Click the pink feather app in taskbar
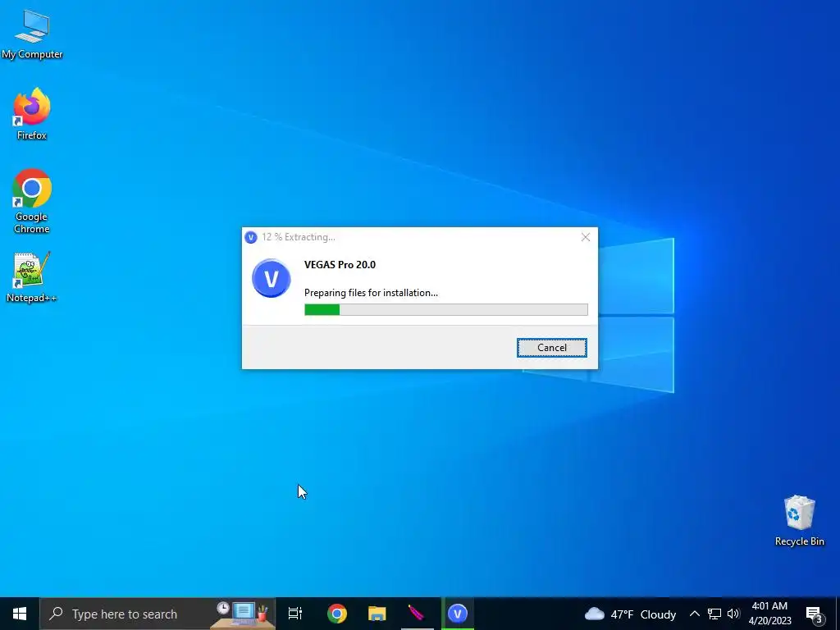 pos(417,614)
